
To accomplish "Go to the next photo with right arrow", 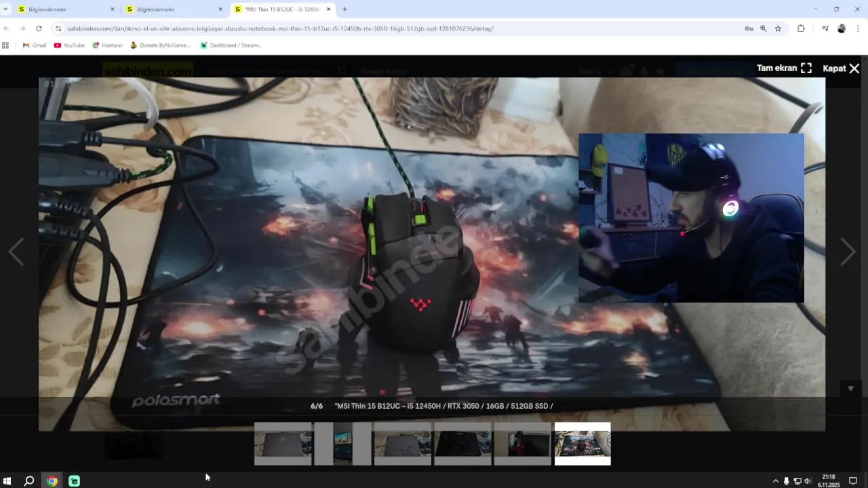I will [x=848, y=251].
